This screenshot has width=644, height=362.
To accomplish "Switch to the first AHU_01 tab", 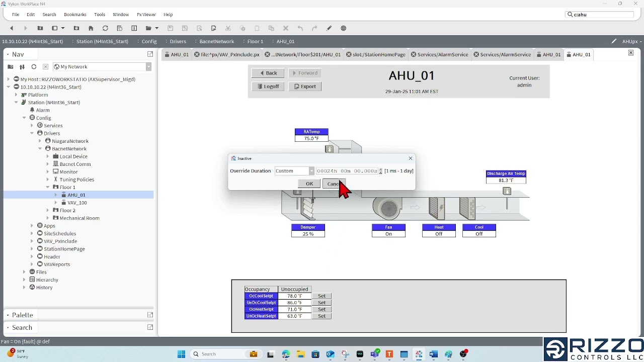I will (176, 54).
